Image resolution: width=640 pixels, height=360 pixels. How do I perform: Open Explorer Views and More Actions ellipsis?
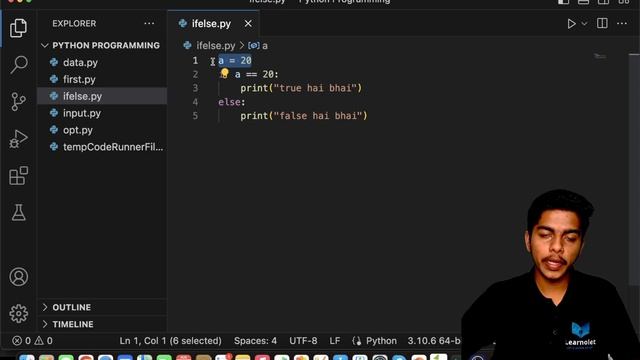pos(149,23)
